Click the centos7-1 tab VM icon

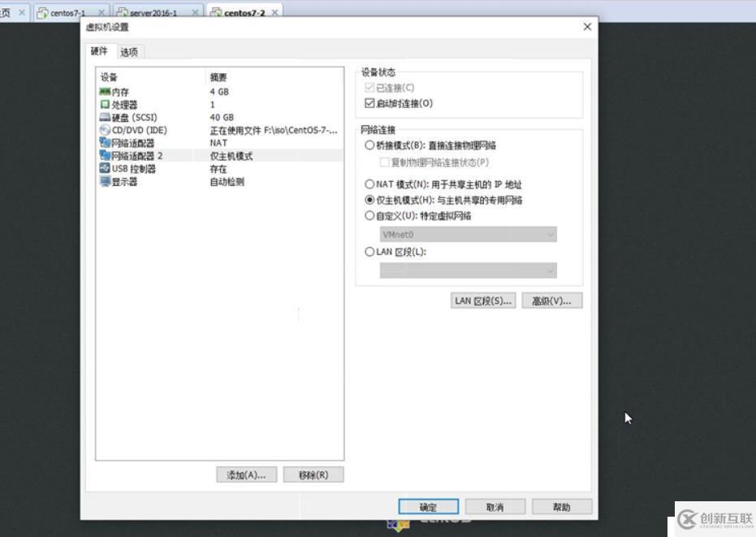coord(42,13)
